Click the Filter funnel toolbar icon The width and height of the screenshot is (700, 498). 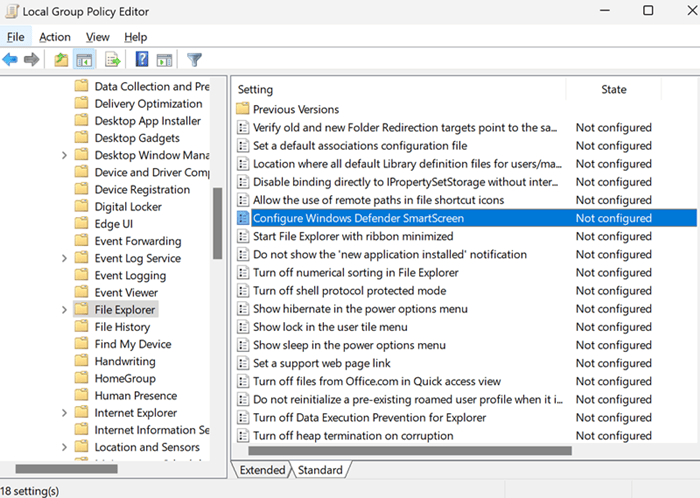[x=194, y=59]
